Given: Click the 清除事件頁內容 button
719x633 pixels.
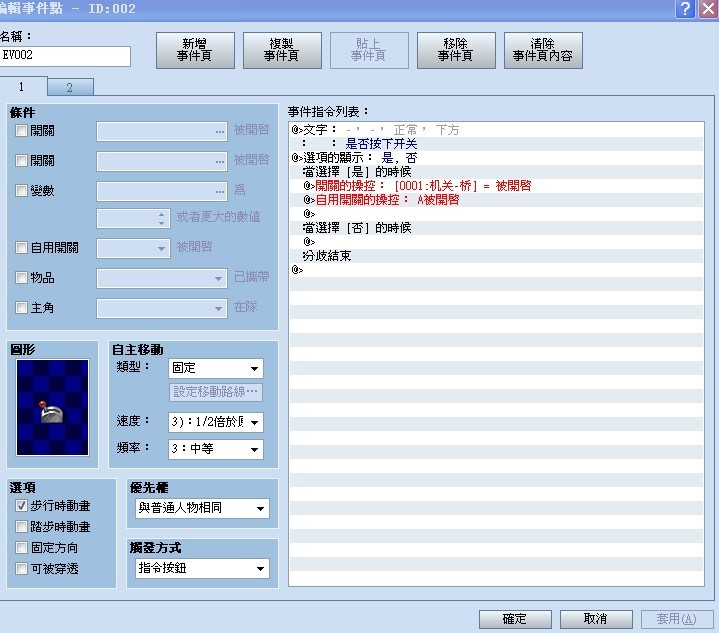Looking at the screenshot, I should pyautogui.click(x=543, y=50).
